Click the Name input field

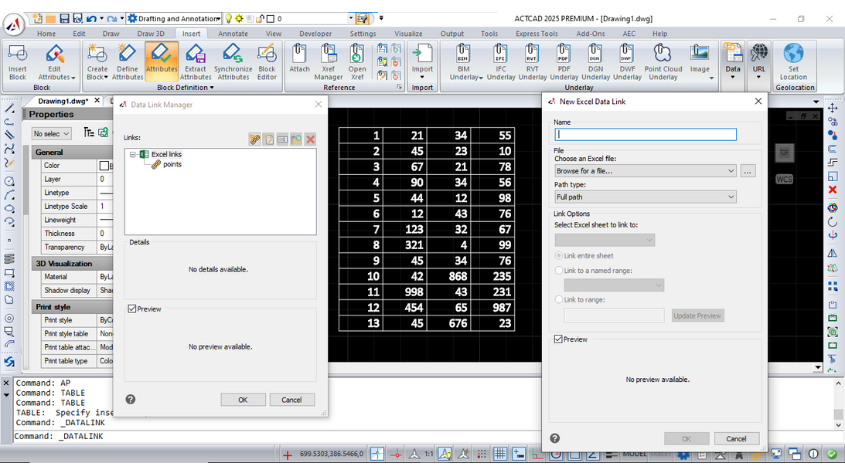(x=646, y=134)
